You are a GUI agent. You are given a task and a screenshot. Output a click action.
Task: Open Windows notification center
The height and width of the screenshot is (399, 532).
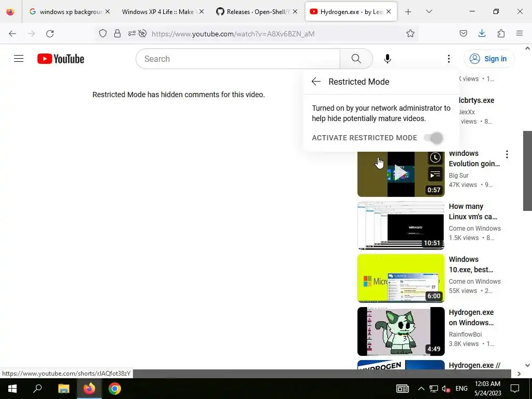point(515,389)
